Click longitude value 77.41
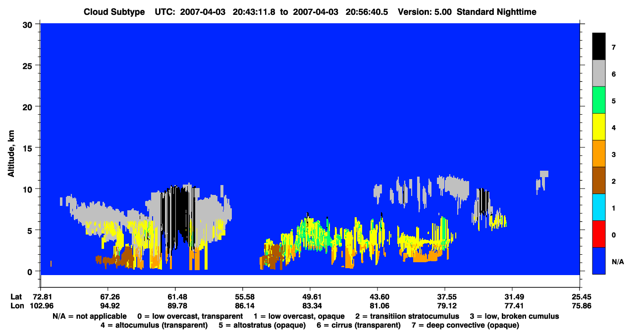The image size is (644, 330). pos(512,305)
